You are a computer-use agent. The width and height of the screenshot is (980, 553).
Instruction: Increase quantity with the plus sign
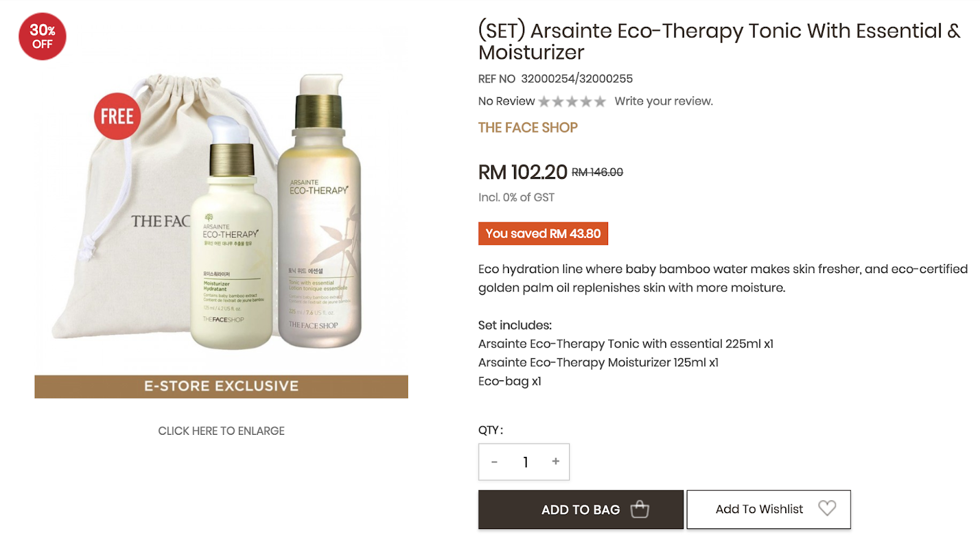tap(556, 461)
